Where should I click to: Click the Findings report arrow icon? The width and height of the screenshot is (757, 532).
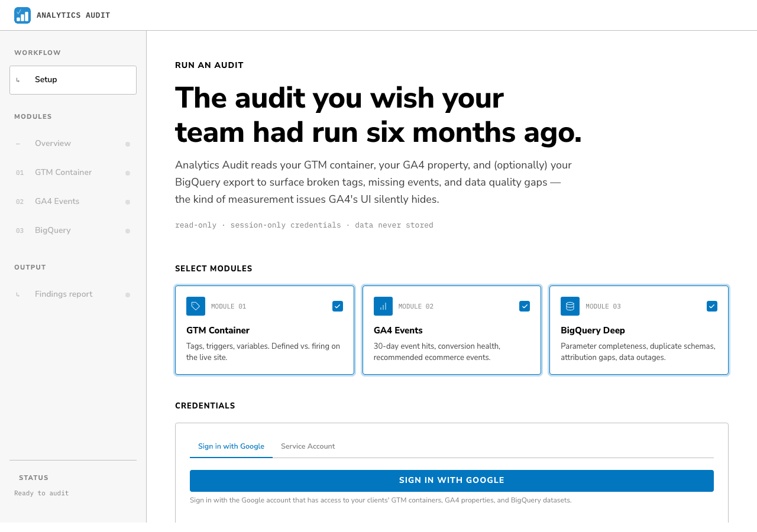(x=18, y=294)
